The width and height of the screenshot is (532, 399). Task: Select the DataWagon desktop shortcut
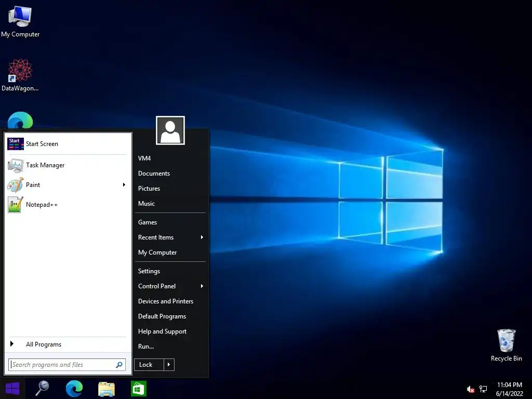pyautogui.click(x=20, y=75)
